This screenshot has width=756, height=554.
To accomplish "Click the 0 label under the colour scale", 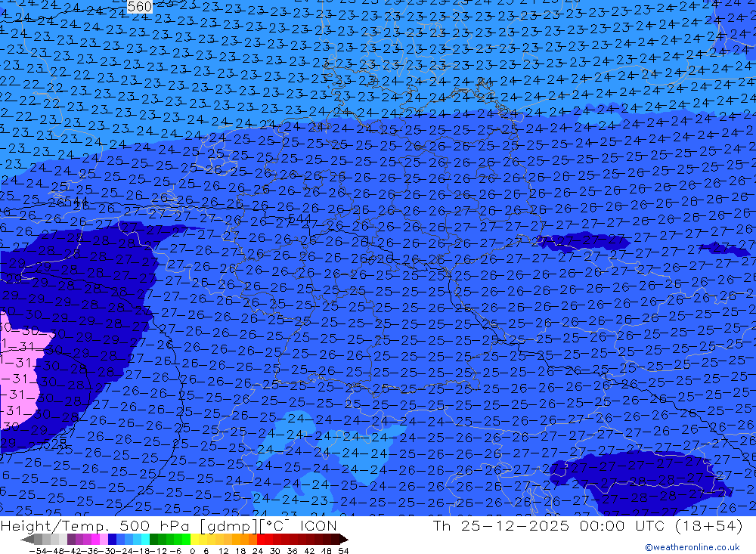I will 192,551.
